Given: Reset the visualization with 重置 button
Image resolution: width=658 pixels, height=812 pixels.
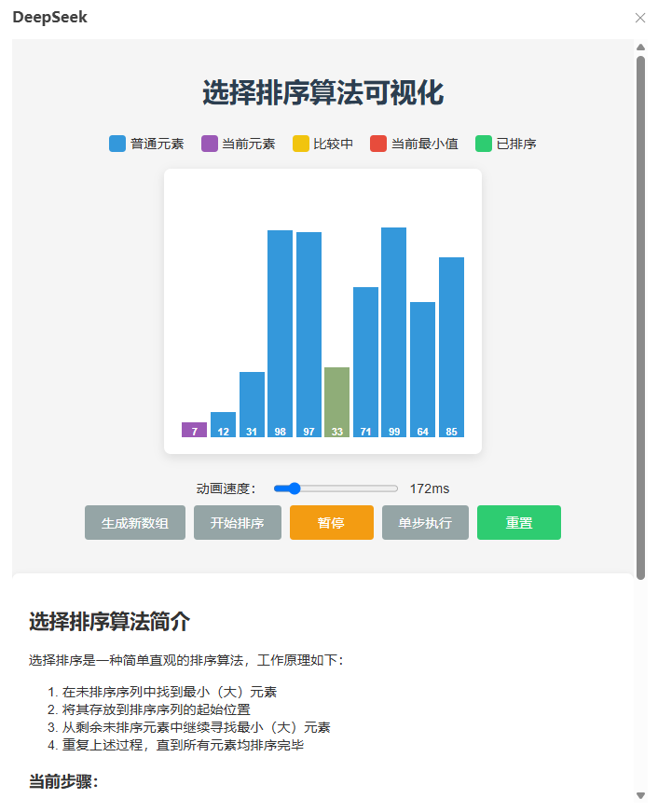Looking at the screenshot, I should point(519,522).
